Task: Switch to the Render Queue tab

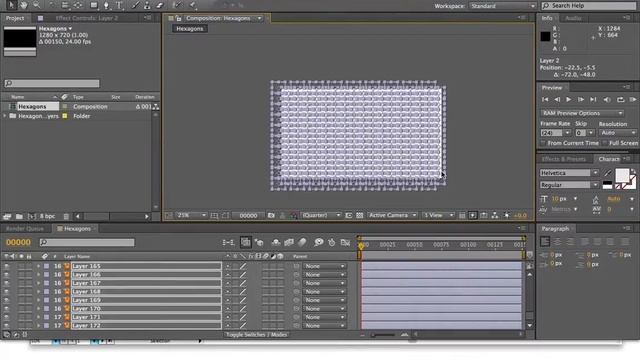Action: (x=24, y=229)
